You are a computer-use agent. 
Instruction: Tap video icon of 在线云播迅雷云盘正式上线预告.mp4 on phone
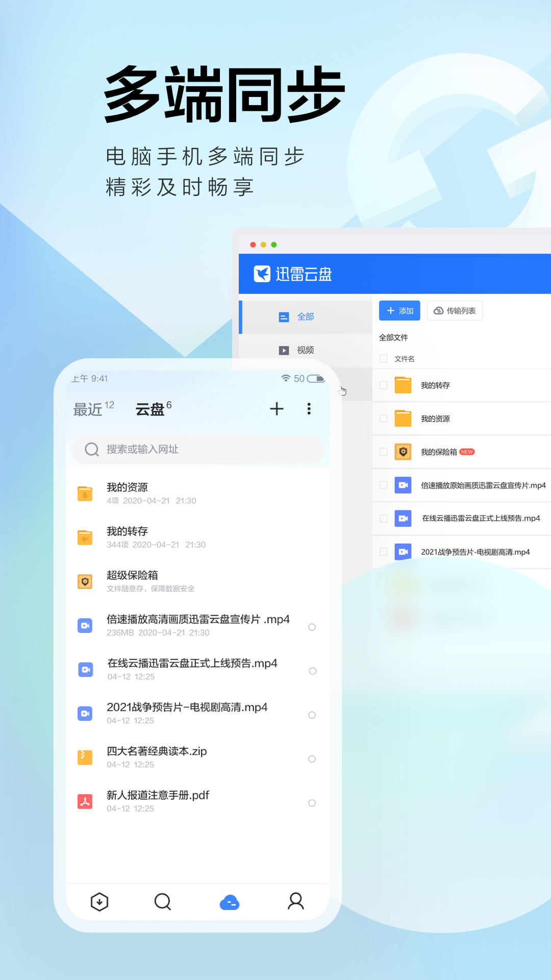point(85,669)
